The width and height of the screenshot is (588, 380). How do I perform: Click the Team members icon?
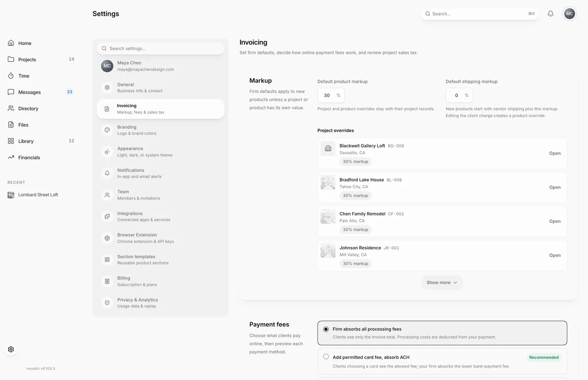point(107,195)
